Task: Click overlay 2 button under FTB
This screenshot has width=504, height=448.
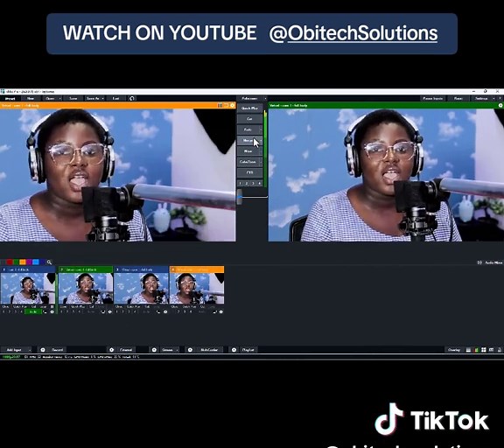Action: 247,184
